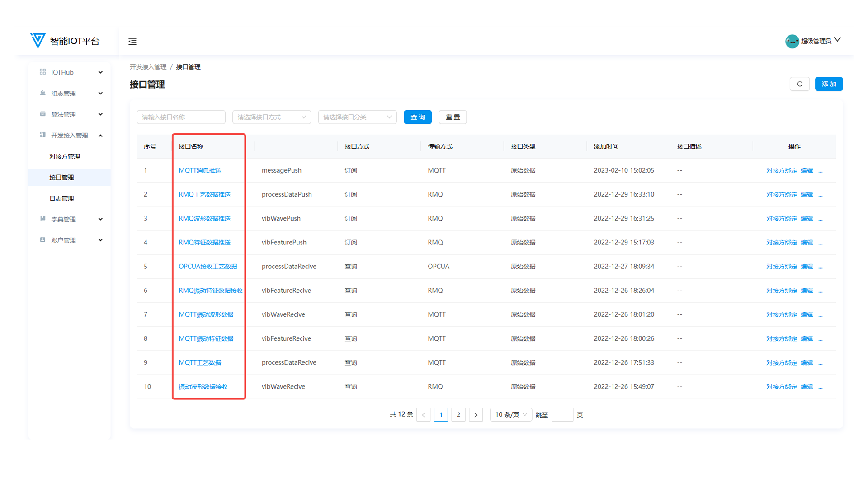Click 编辑 for RMQ工艺数据推送 row
The height and width of the screenshot is (488, 868).
coord(807,194)
